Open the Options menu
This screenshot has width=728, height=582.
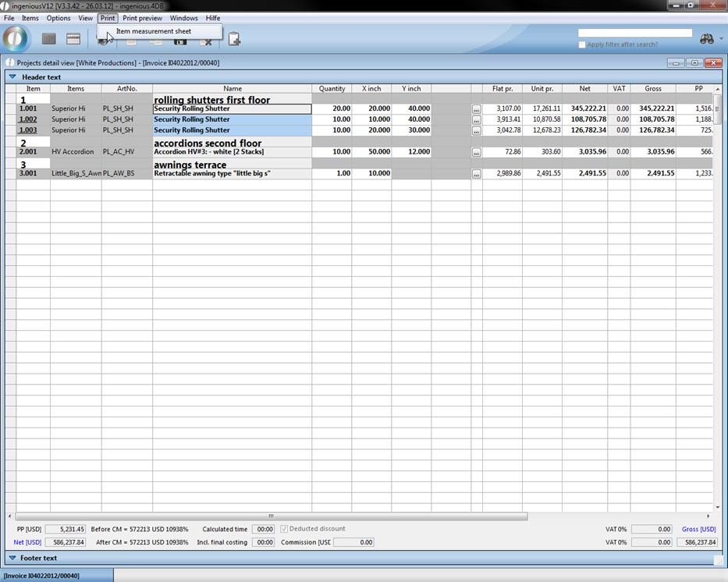[59, 18]
